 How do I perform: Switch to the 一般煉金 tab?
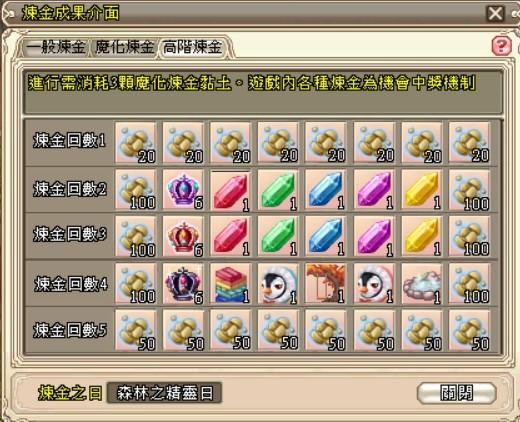pos(56,47)
